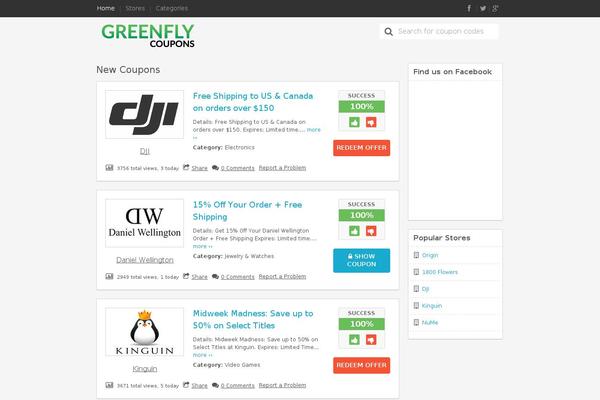Report a Problem on Daniel Wellington coupon
The image size is (600, 400).
point(282,276)
